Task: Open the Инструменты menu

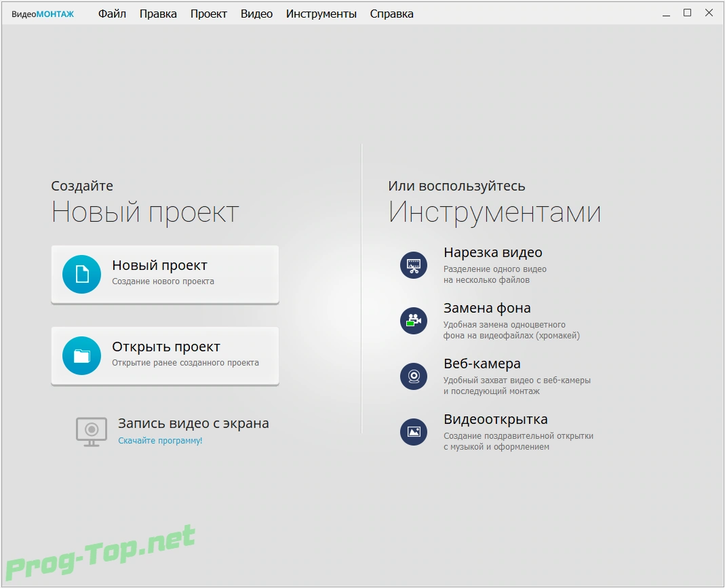Action: click(x=321, y=14)
